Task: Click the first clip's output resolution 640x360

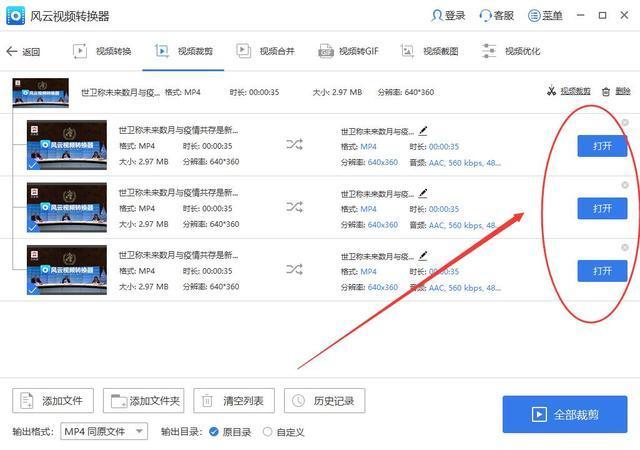Action: coord(382,163)
